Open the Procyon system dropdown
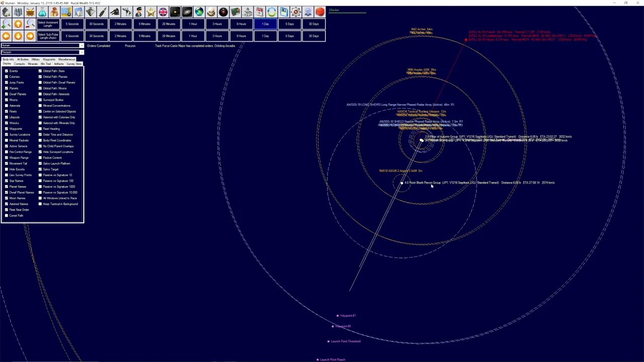644x362 pixels. pyautogui.click(x=42, y=52)
